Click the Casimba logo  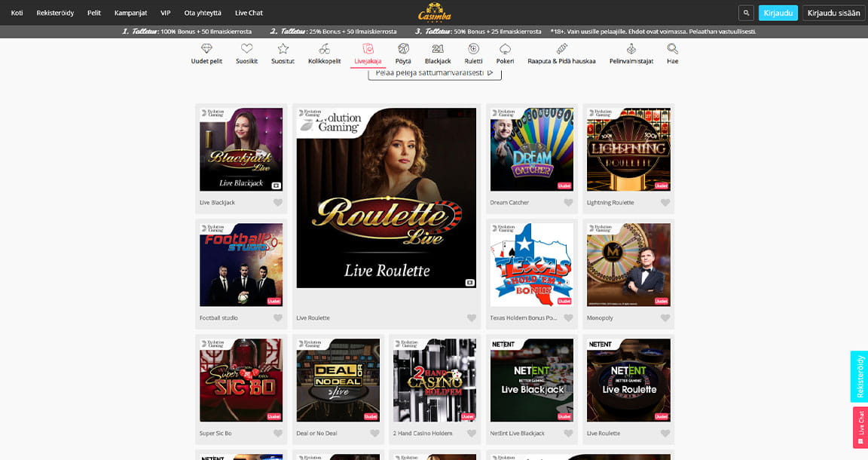tap(435, 12)
